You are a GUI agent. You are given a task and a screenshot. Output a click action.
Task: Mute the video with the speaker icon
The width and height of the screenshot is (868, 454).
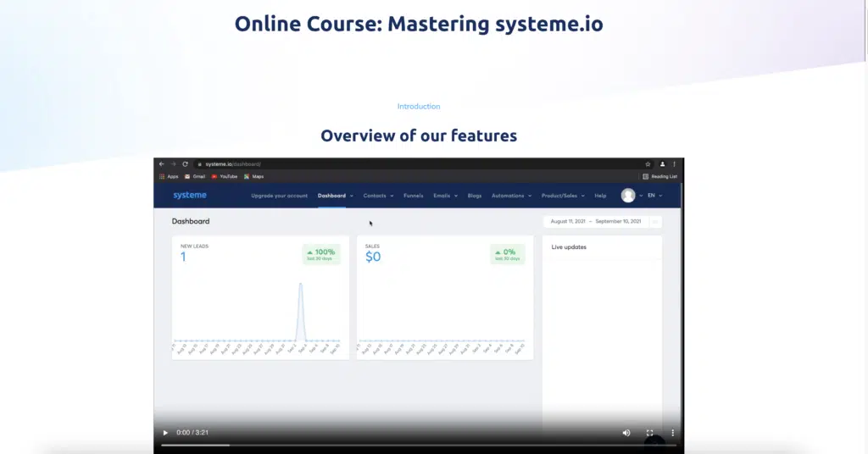[626, 433]
